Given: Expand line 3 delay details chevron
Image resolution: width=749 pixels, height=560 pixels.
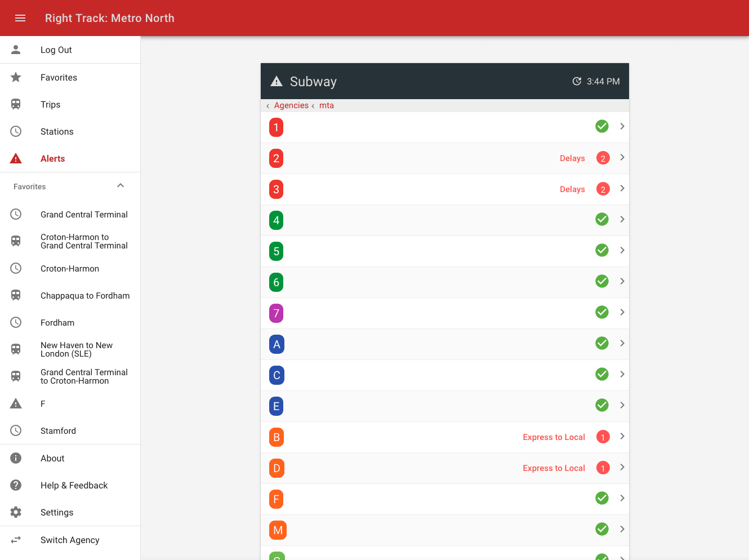Looking at the screenshot, I should tap(622, 189).
